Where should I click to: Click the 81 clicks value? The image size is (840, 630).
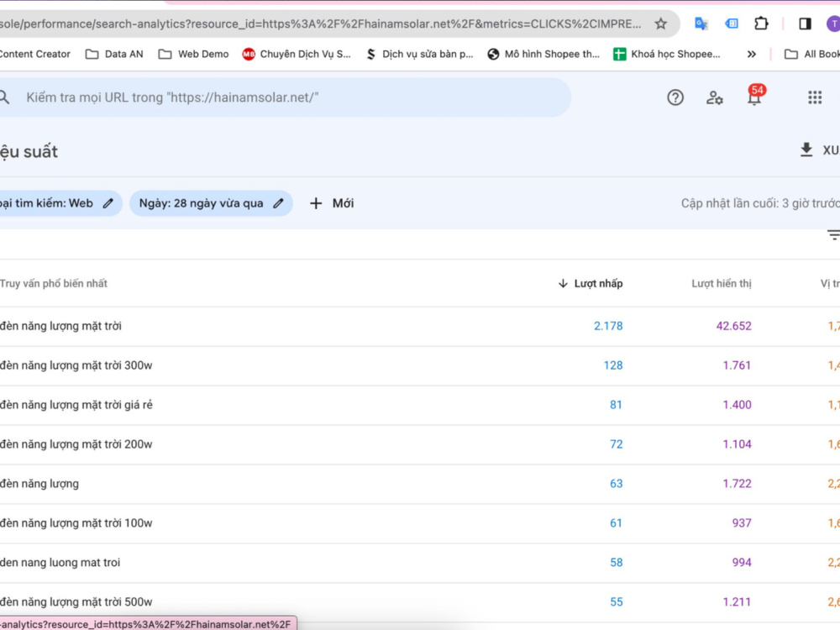[616, 405]
